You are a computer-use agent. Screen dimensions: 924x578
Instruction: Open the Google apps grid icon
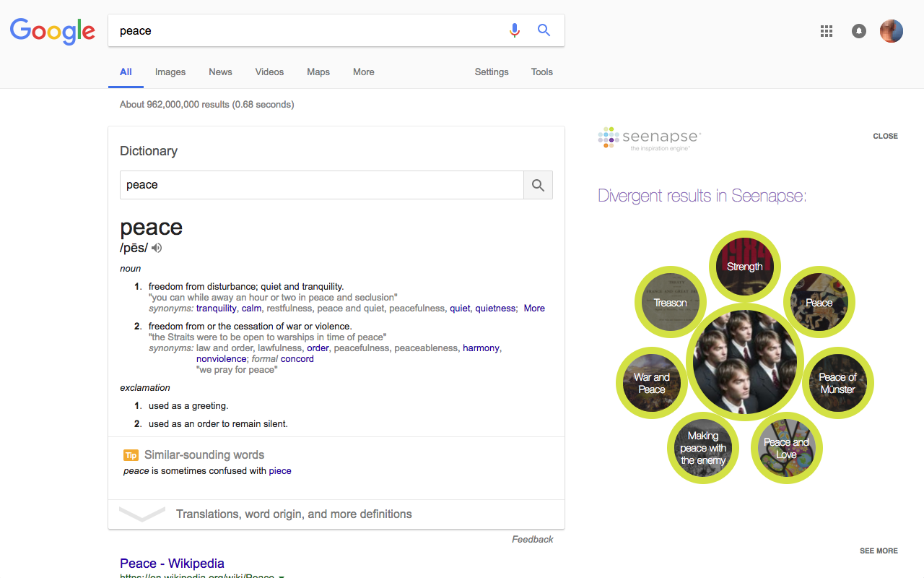826,31
